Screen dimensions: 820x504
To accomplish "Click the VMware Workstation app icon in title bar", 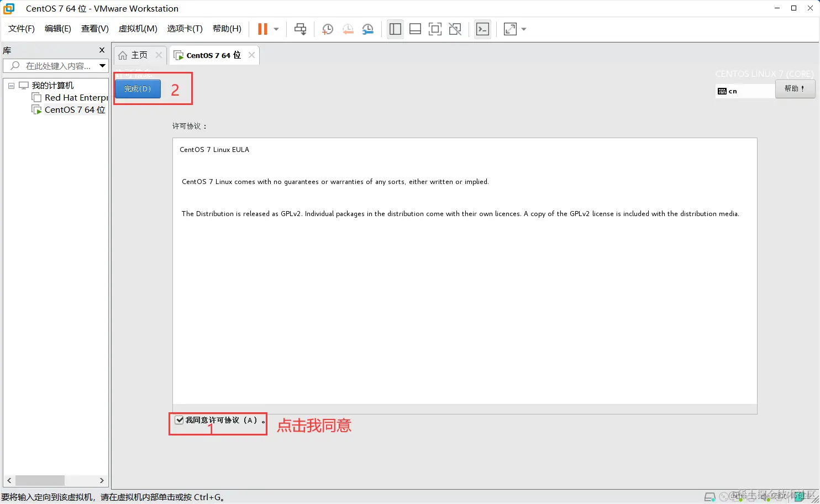I will [9, 8].
